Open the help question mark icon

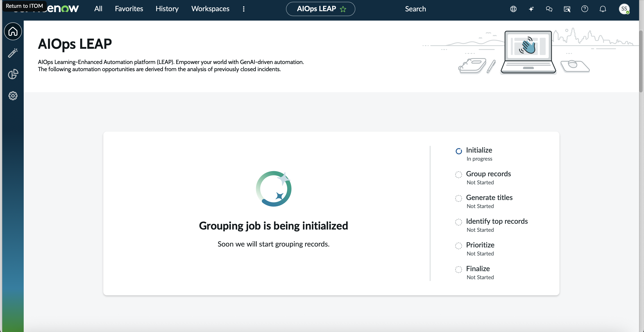pyautogui.click(x=585, y=9)
